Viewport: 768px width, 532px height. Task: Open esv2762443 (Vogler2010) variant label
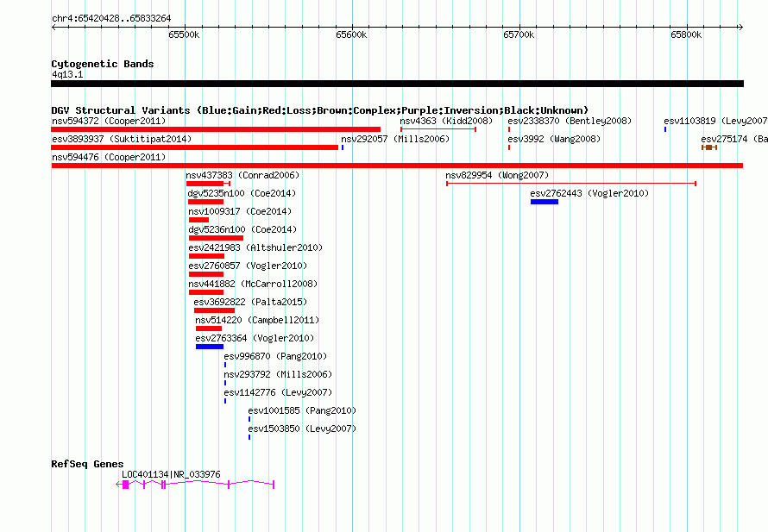click(589, 193)
